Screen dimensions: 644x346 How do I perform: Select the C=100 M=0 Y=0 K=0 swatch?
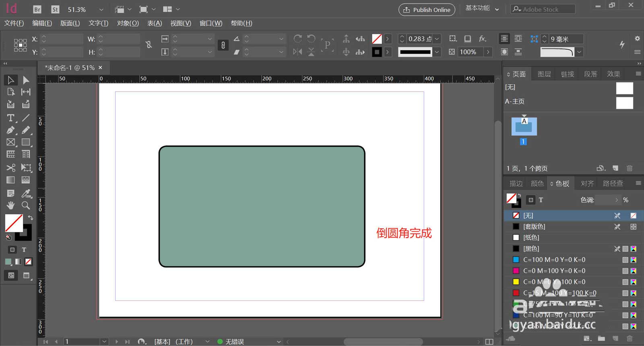[554, 260]
